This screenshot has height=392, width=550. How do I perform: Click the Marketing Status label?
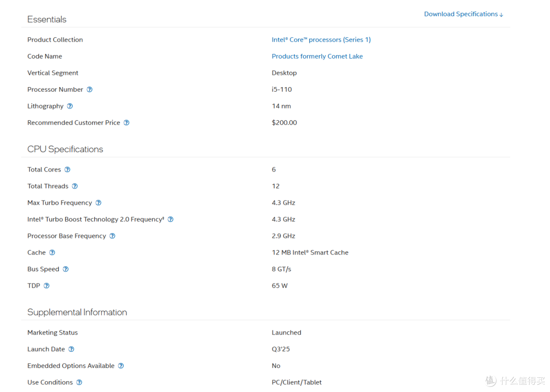click(x=52, y=332)
